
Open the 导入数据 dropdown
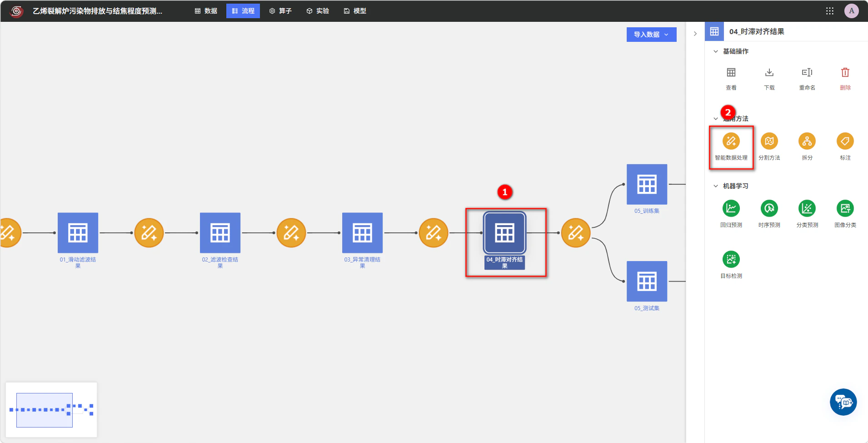tap(651, 35)
